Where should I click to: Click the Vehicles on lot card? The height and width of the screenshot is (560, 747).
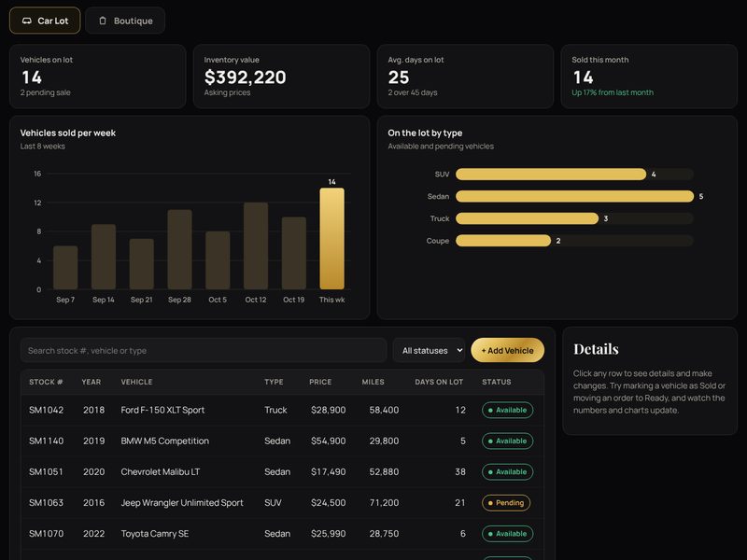(x=98, y=77)
